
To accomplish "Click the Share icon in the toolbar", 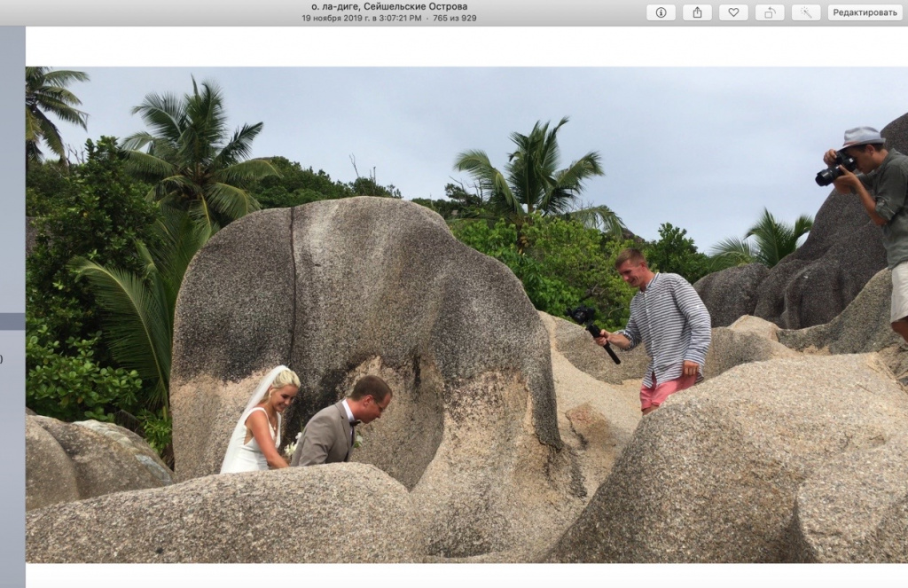I will point(697,12).
